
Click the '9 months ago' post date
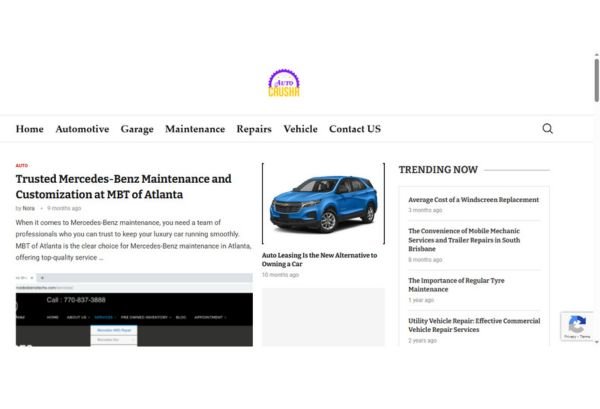[x=64, y=208]
